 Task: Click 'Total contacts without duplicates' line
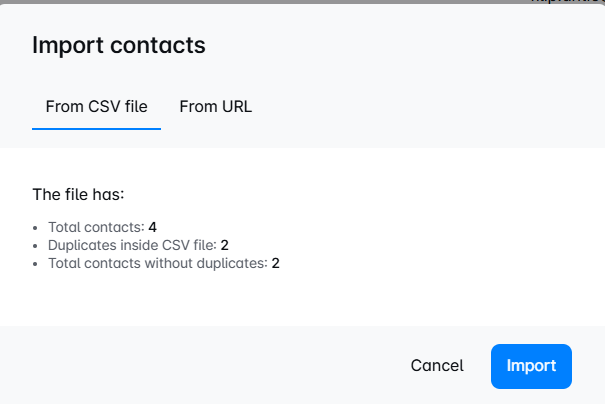163,263
